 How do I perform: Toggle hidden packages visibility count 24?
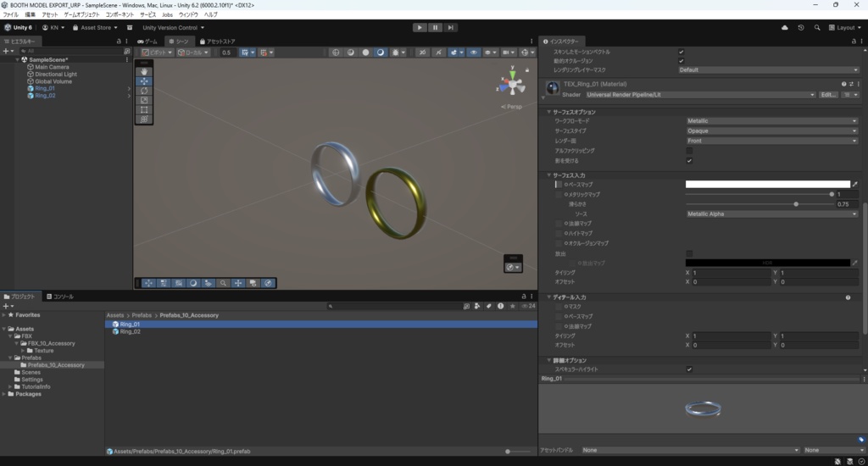[x=528, y=306]
